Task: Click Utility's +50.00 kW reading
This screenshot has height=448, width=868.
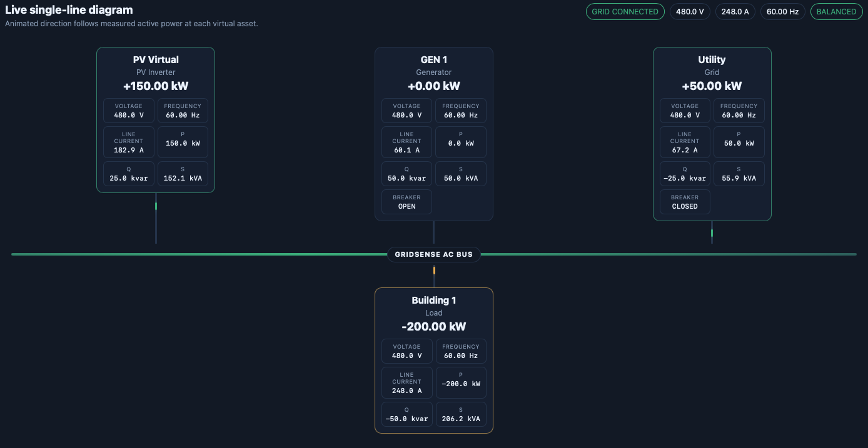Action: pyautogui.click(x=712, y=86)
